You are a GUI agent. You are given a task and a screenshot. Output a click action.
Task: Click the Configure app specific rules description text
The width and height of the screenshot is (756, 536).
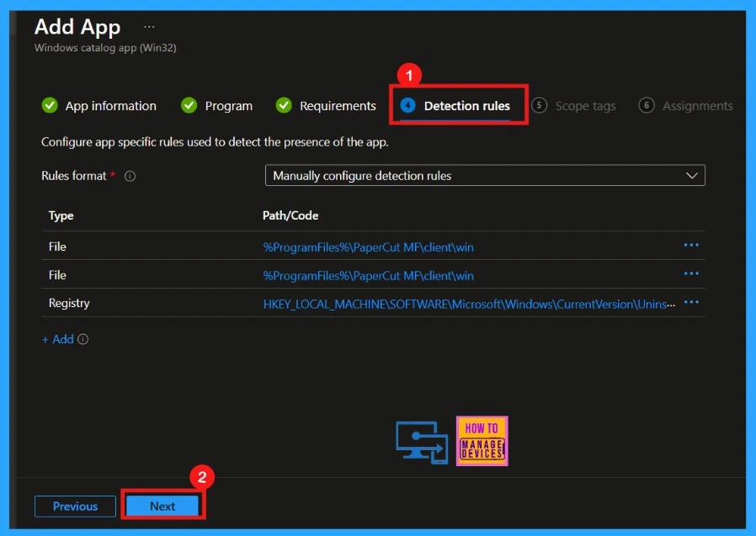click(215, 142)
